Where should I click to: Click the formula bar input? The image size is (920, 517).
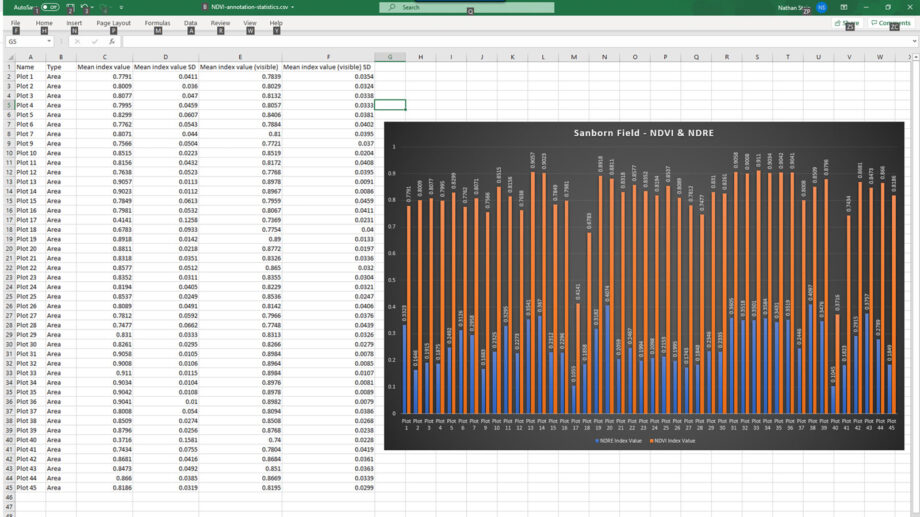coord(516,42)
